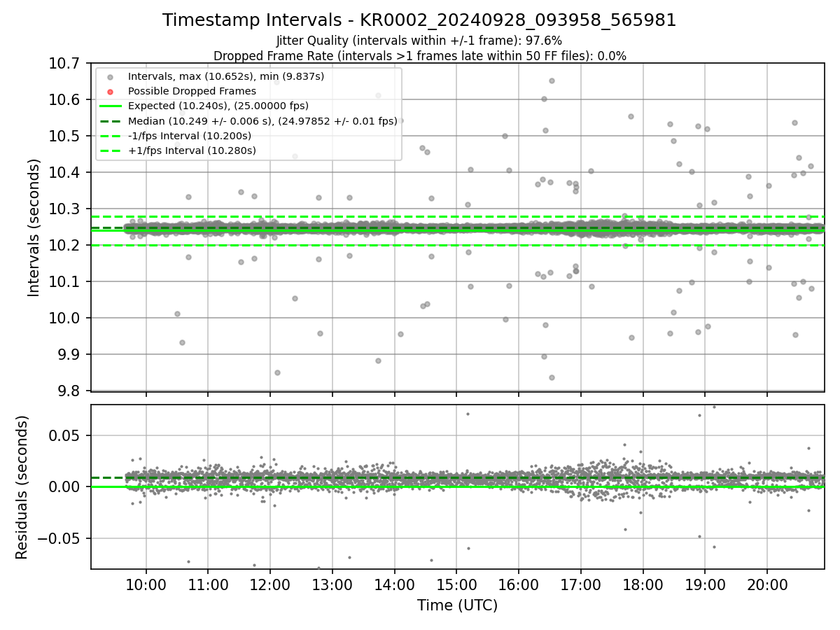Click the minimum interval point near 9.84 at 16:30
840x630 pixels.
[x=552, y=377]
